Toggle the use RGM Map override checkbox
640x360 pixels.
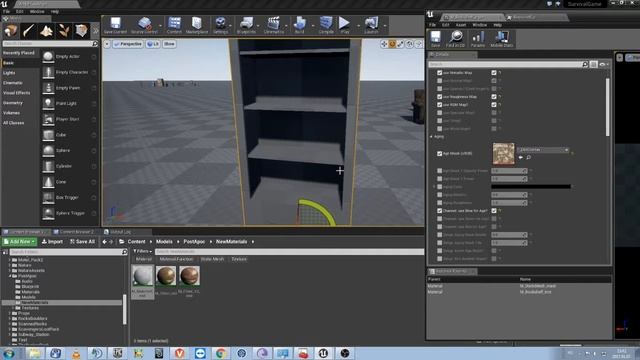coord(440,104)
